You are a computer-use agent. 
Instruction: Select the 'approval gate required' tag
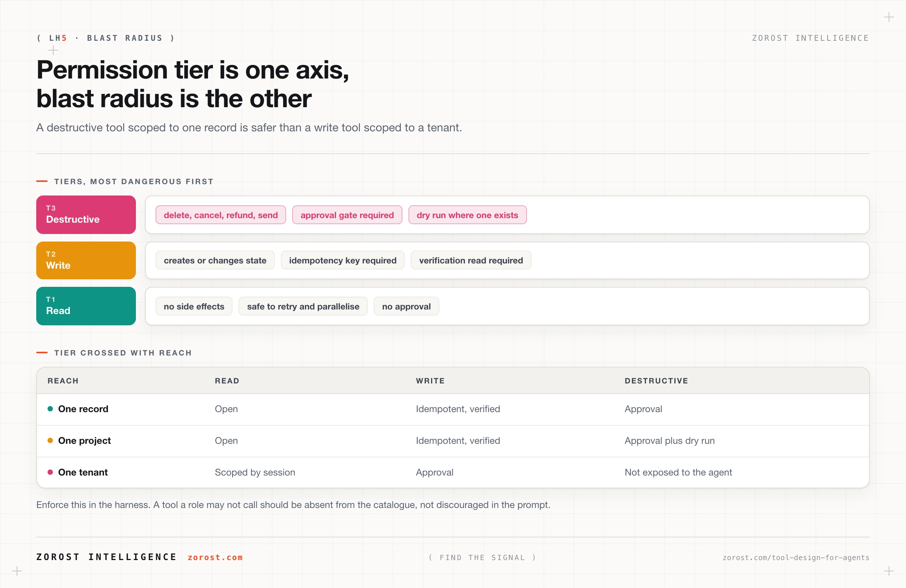347,215
